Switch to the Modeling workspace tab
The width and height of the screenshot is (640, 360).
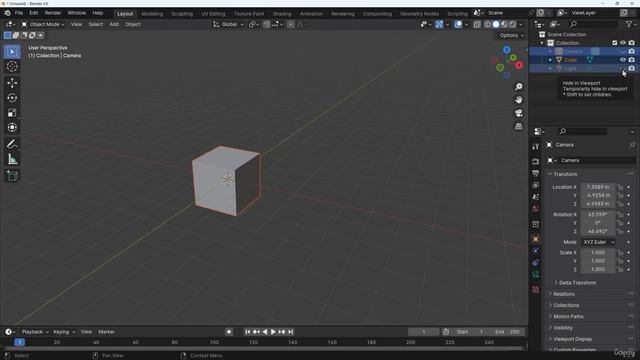152,13
